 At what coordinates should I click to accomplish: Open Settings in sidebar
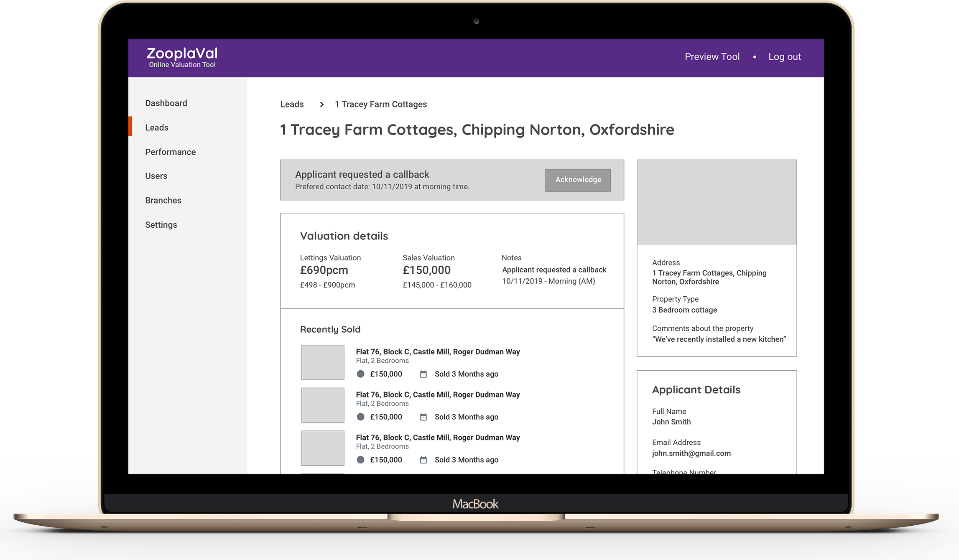point(161,225)
